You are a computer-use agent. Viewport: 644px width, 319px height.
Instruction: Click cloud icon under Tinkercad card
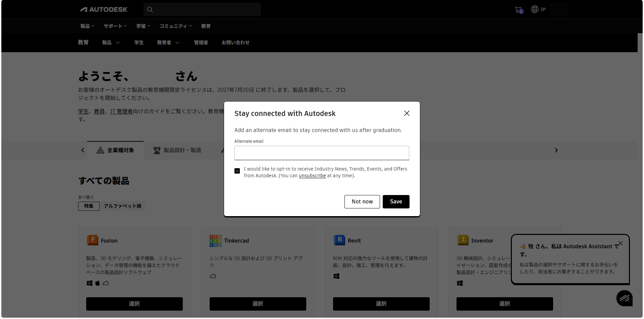[x=213, y=276]
